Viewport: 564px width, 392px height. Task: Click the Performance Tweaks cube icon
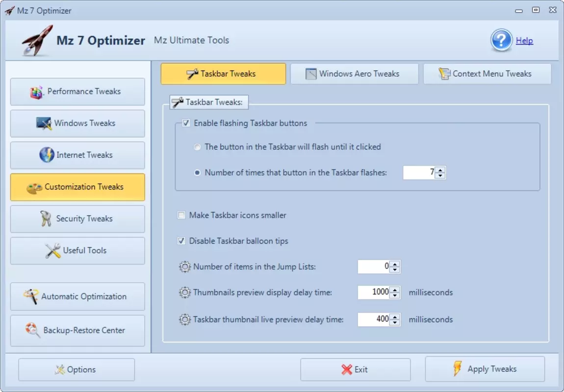[37, 92]
